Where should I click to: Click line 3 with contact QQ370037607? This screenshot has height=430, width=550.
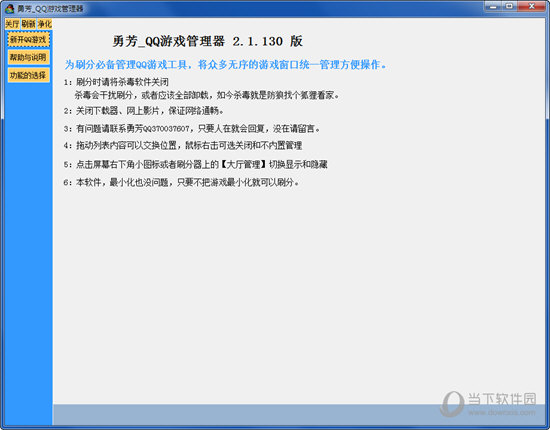[192, 129]
